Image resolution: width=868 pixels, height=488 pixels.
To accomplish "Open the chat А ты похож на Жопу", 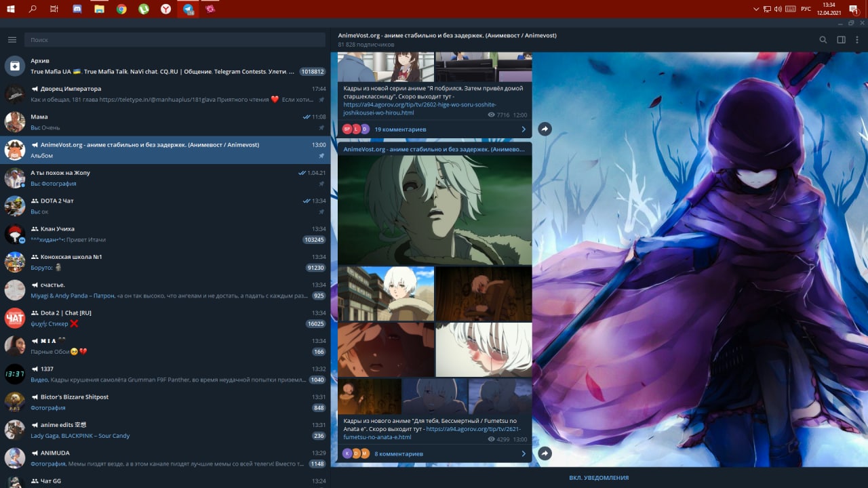I will point(165,178).
